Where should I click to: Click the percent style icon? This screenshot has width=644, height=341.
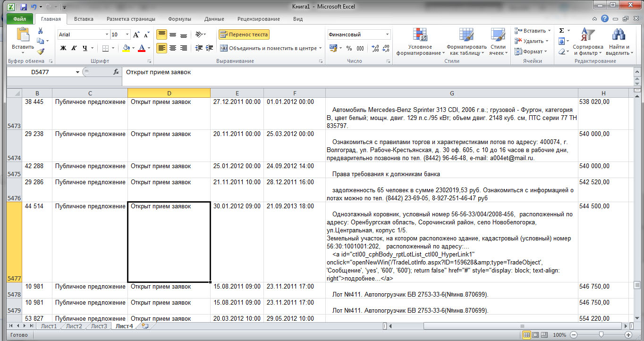349,48
